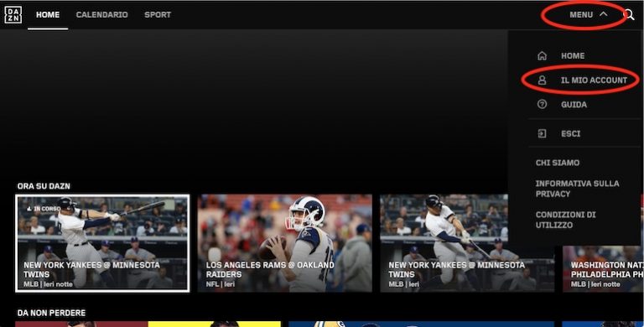644x327 pixels.
Task: Click the DAZN logo
Action: [x=13, y=15]
